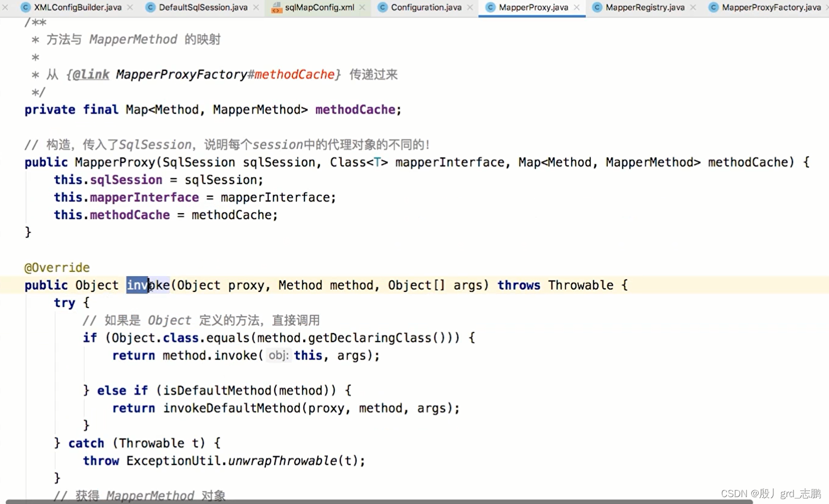The height and width of the screenshot is (504, 829).
Task: Click the class icon on Configuration.java tab
Action: click(382, 7)
